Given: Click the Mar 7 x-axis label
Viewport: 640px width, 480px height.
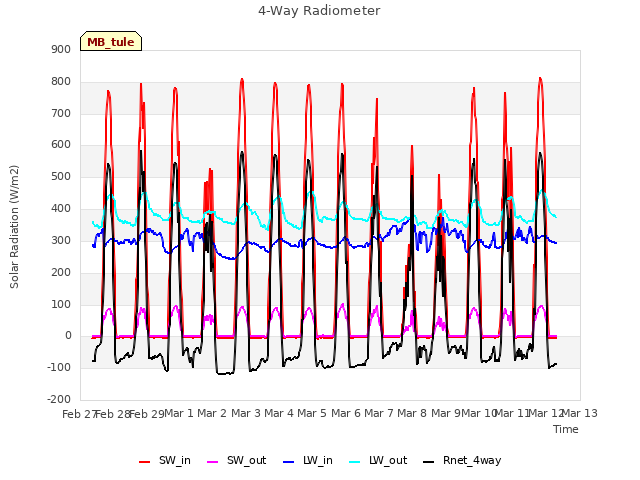Looking at the screenshot, I should click(x=379, y=413).
